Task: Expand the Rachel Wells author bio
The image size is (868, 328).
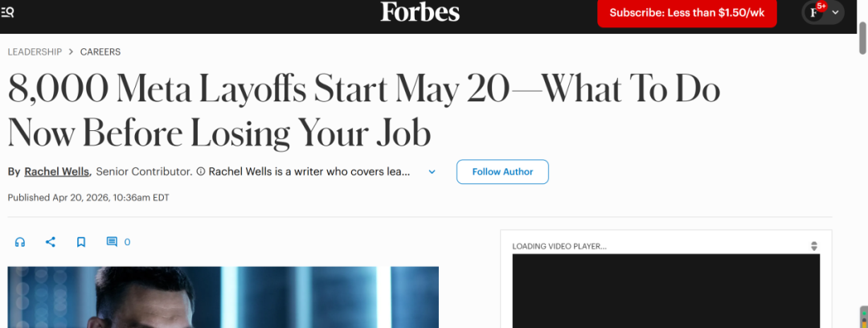Action: click(432, 171)
